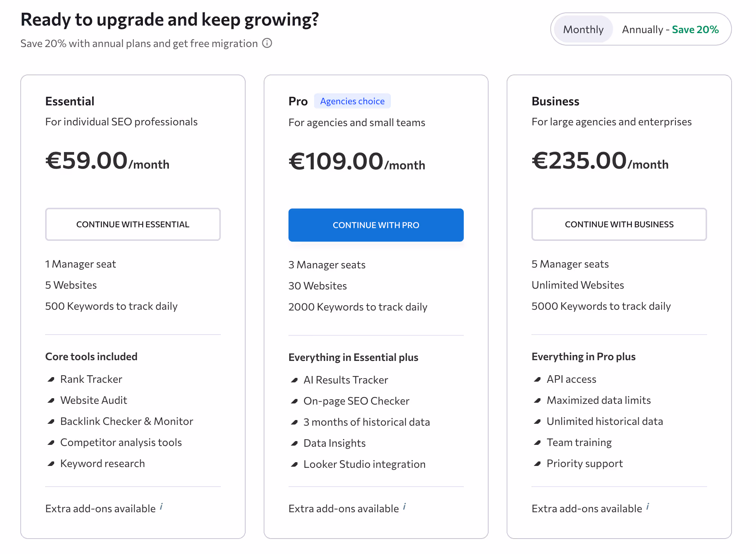Select Continue with Business button
756x554 pixels.
click(619, 224)
